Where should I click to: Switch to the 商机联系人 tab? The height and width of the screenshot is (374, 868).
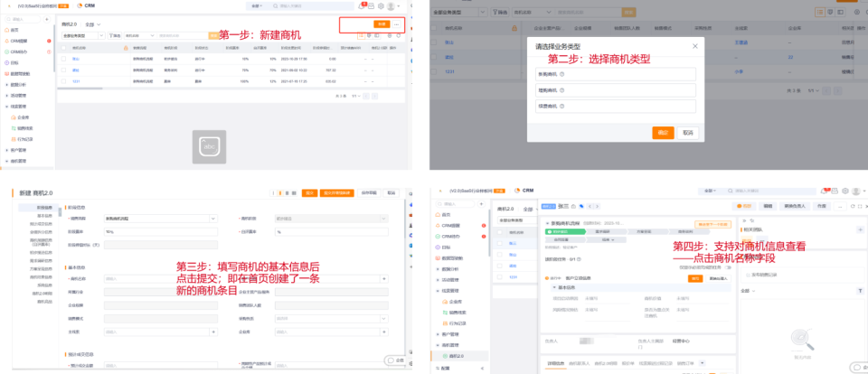pyautogui.click(x=580, y=363)
